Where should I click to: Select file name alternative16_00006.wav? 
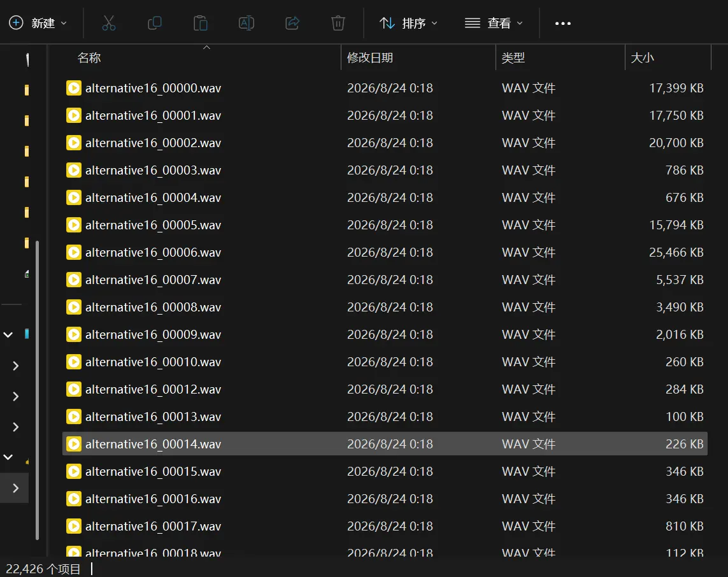pos(153,253)
